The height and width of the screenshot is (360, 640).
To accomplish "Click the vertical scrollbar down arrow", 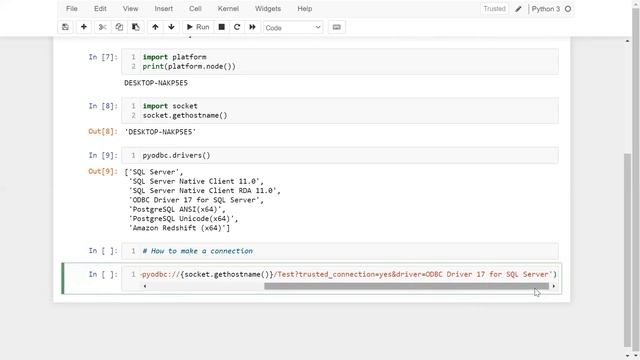I will pyautogui.click(x=627, y=356).
